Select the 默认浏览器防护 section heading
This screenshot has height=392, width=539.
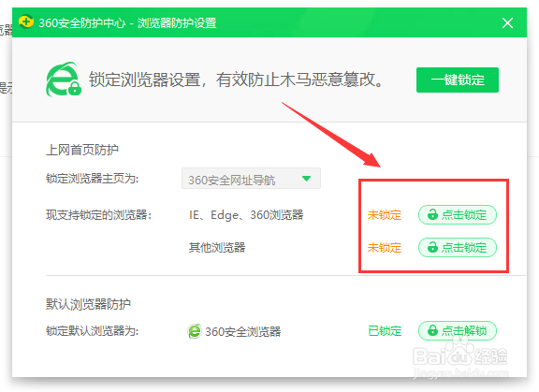point(88,304)
